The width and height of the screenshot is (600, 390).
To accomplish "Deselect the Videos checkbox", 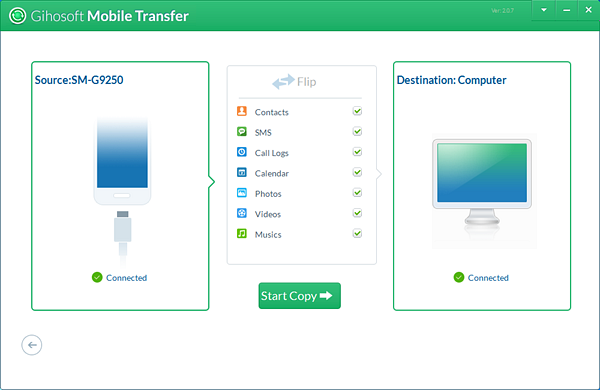I will tap(357, 213).
